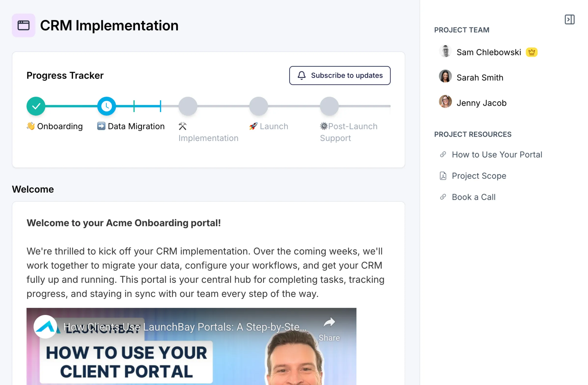The image size is (588, 385).
Task: Select the Post-Launch Support stage circle
Action: pyautogui.click(x=329, y=106)
